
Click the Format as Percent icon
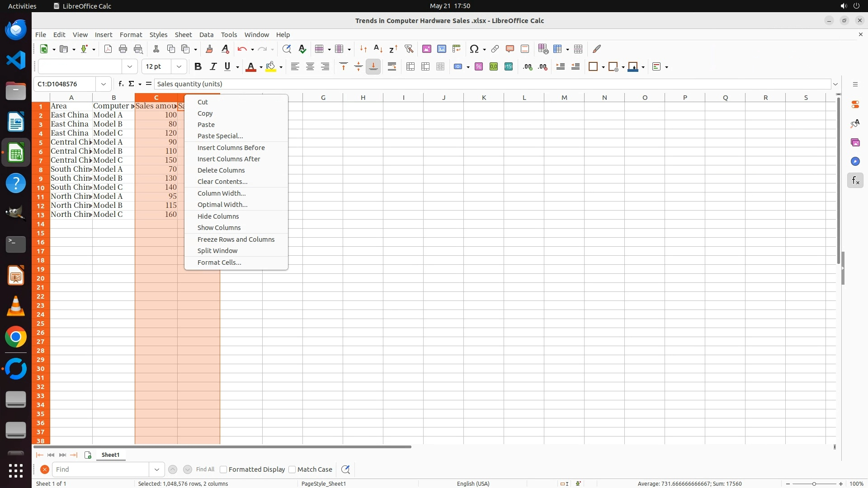coord(479,67)
